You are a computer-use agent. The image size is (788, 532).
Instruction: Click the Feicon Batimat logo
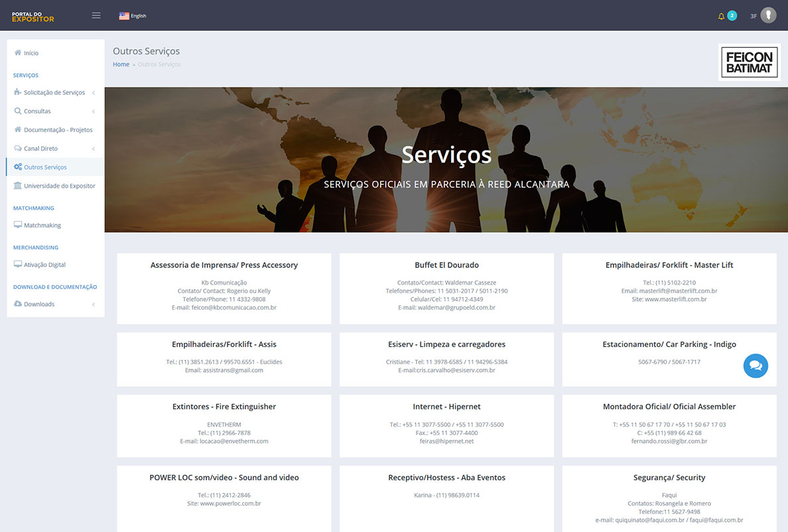pos(750,62)
